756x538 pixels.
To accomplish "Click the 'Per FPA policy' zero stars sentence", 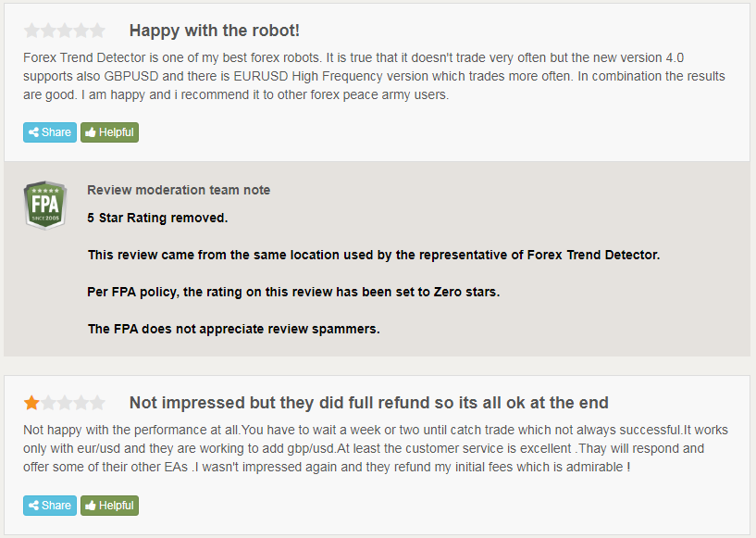I will [x=293, y=292].
